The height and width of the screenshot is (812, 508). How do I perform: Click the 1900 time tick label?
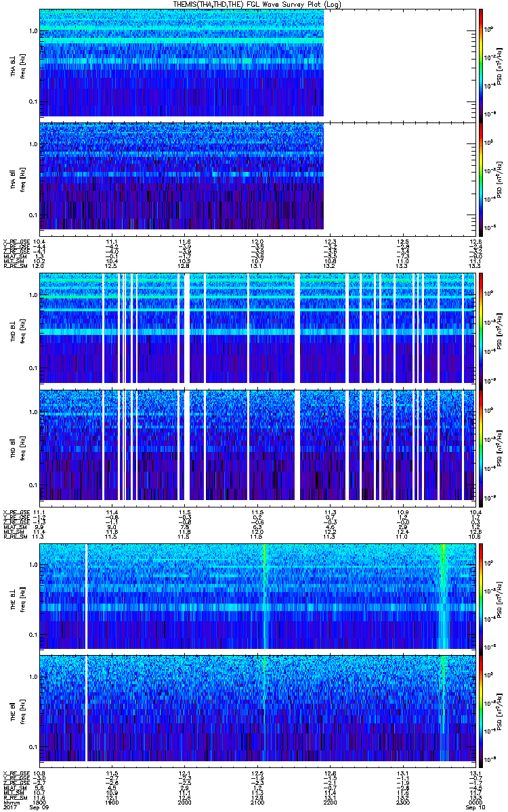tap(112, 802)
